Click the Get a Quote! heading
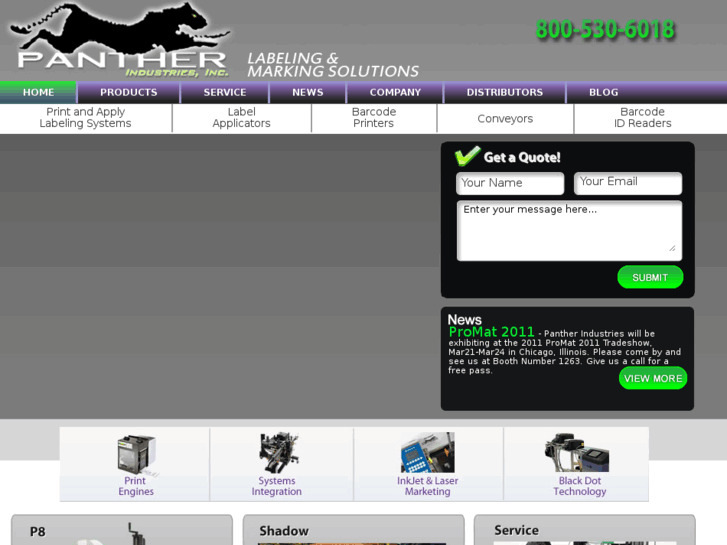727x545 pixels. click(522, 158)
